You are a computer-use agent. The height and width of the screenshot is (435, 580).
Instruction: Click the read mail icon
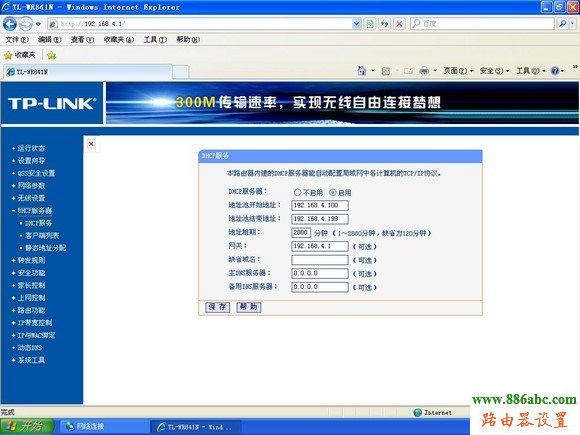coord(408,71)
